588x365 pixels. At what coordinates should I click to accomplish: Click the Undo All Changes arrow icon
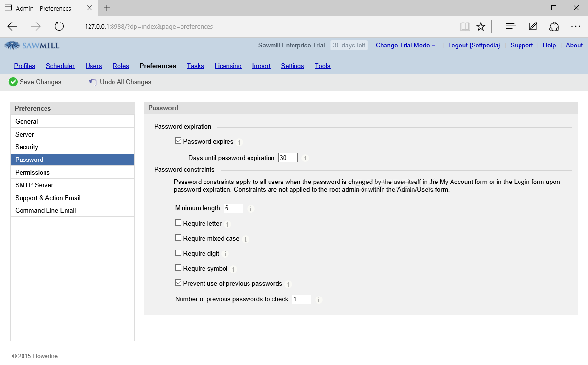click(x=93, y=82)
